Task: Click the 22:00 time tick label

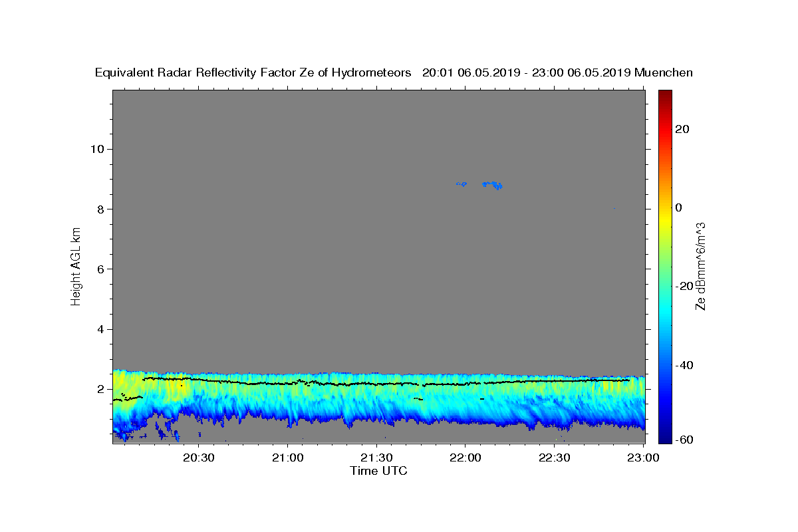Action: tap(465, 458)
